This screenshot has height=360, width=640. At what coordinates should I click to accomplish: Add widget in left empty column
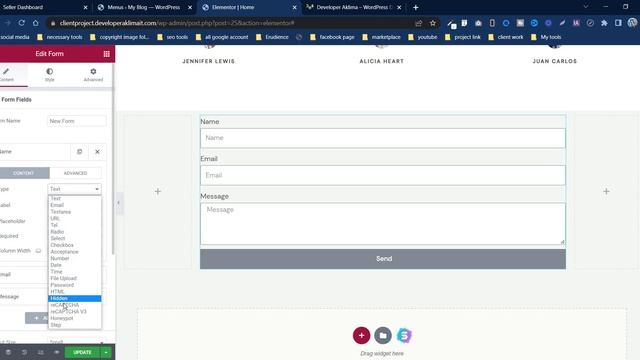[158, 191]
